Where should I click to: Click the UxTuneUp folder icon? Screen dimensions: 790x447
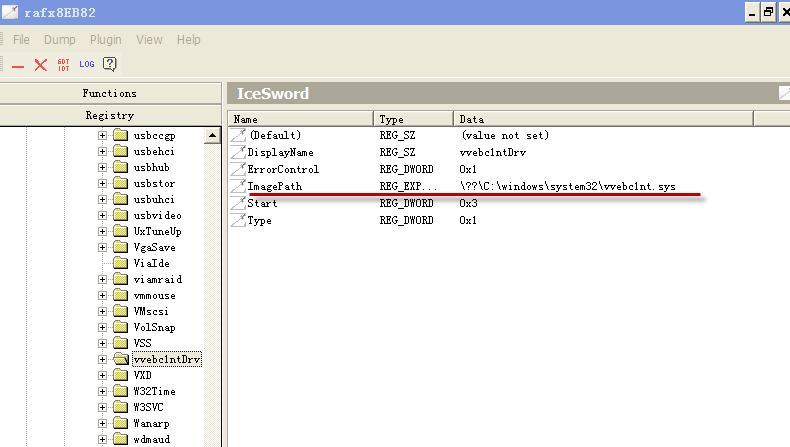[x=120, y=231]
